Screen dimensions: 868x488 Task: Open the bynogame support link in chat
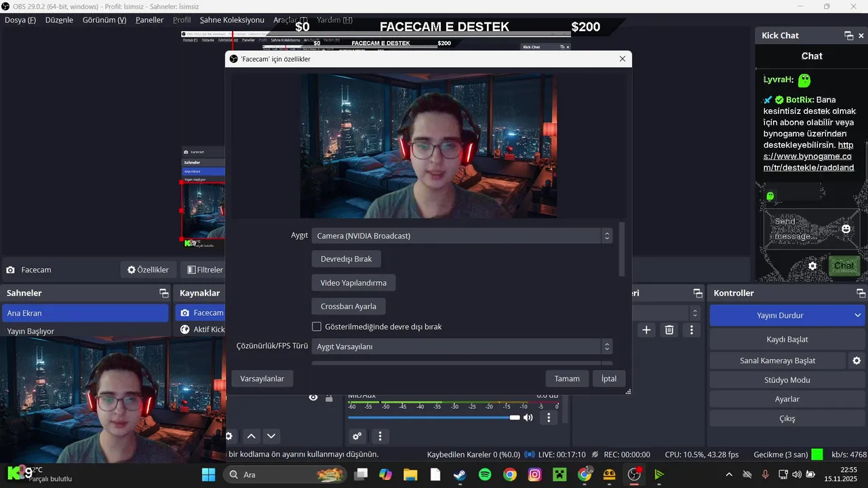click(x=808, y=156)
